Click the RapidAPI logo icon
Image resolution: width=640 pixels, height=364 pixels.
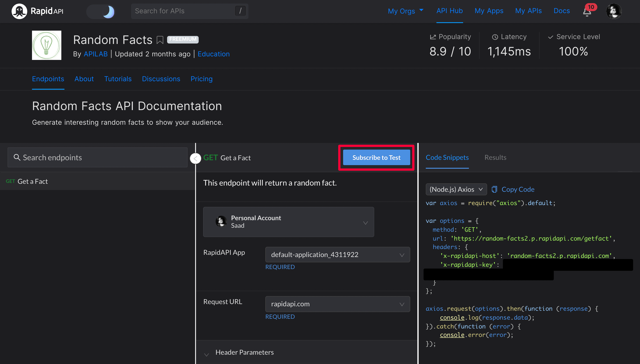pos(19,11)
